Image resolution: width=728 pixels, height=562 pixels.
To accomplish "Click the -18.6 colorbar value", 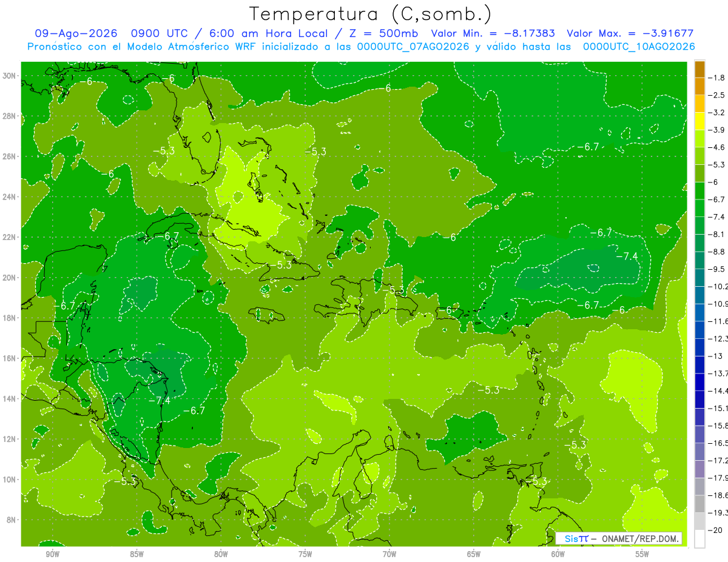I will (x=718, y=495).
